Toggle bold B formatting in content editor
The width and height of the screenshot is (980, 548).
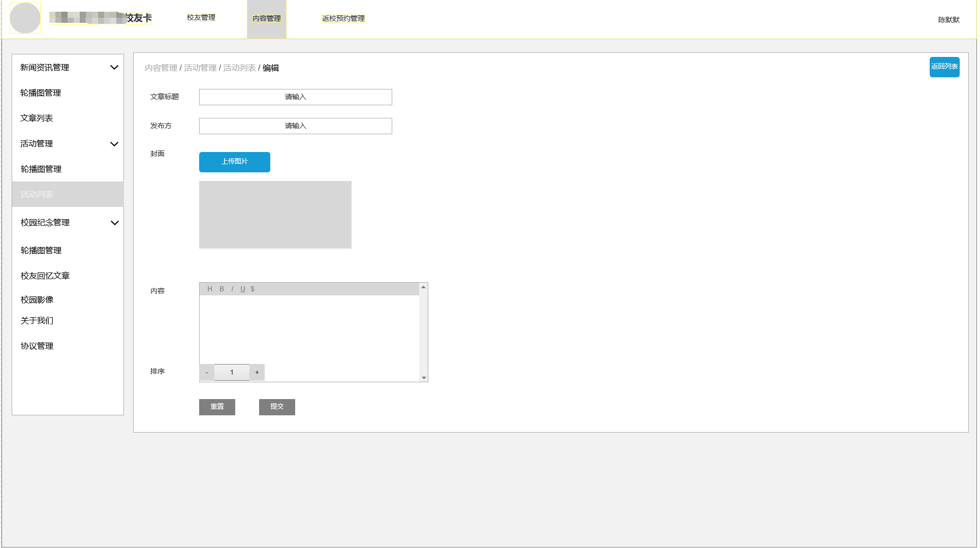point(222,289)
